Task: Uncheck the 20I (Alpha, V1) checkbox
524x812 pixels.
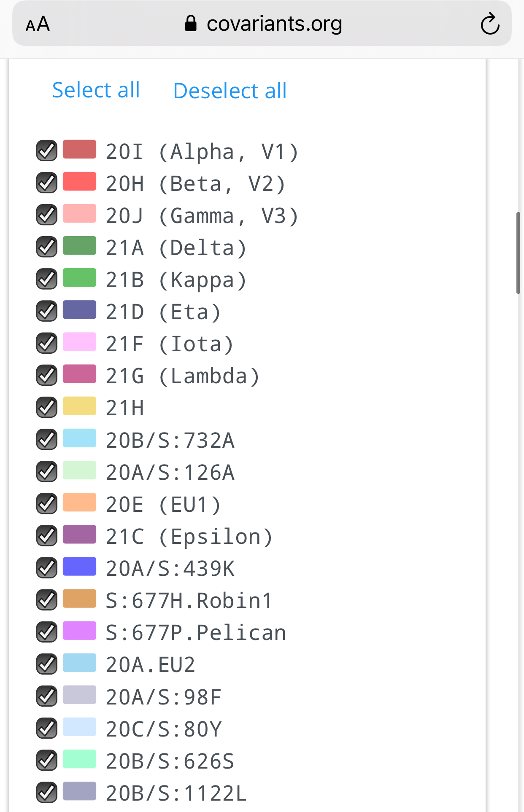Action: tap(47, 151)
